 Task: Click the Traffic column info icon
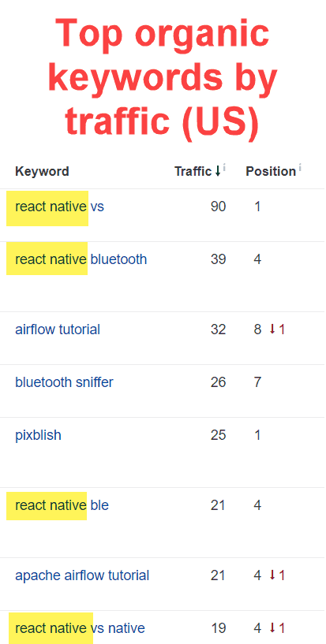pyautogui.click(x=224, y=168)
